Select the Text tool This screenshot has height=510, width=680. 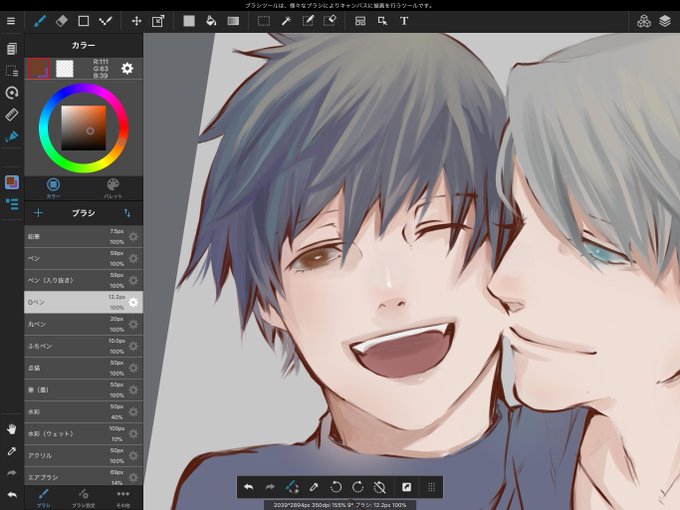point(404,21)
